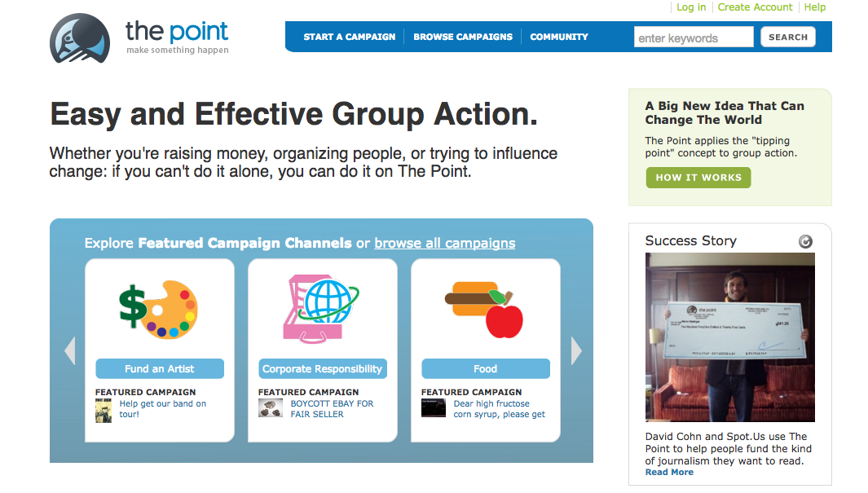This screenshot has height=493, width=868.
Task: Click the browse all campaigns link
Action: click(x=445, y=243)
